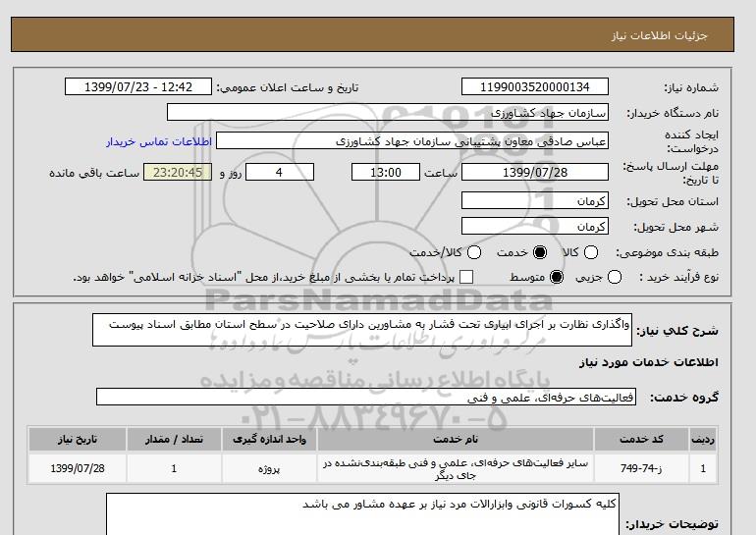Click the سازمان جهاد کشاورزی buyer name field

click(x=388, y=113)
